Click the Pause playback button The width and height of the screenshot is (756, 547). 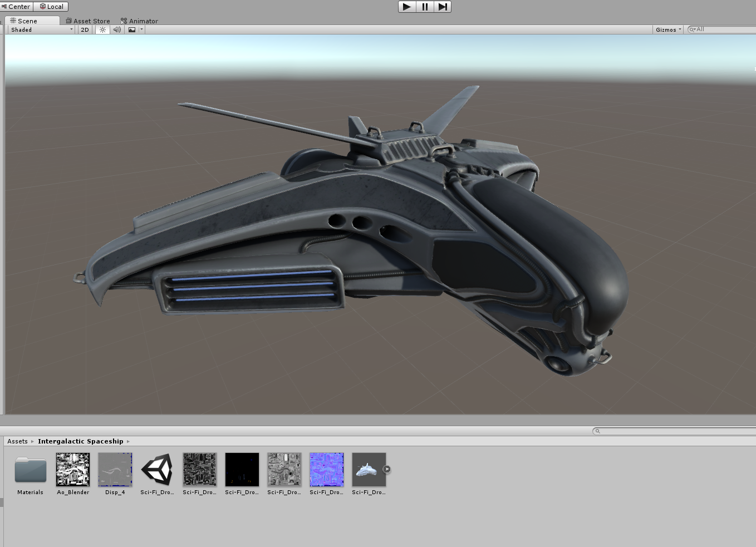pos(425,7)
